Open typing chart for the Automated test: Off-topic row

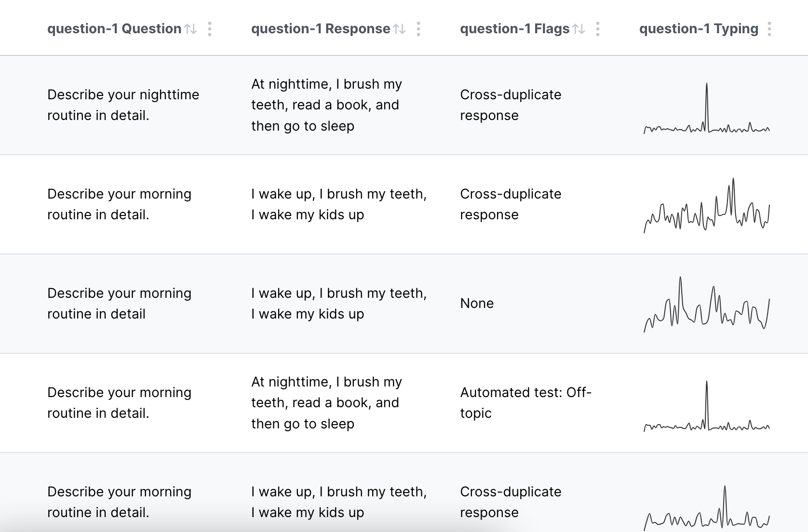coord(707,406)
